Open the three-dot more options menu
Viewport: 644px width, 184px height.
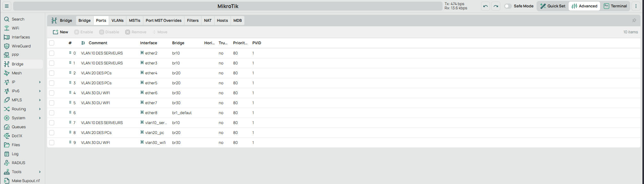coord(636,6)
